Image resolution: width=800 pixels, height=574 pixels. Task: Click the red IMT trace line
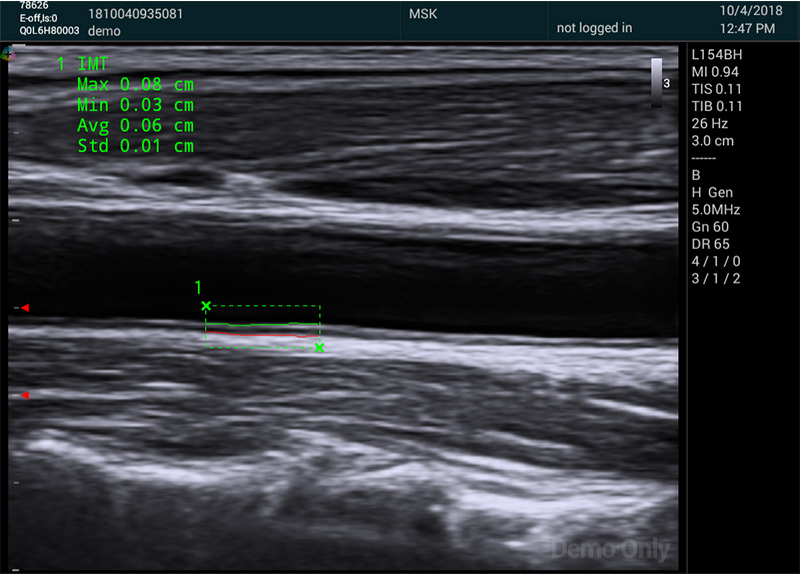pos(225,335)
